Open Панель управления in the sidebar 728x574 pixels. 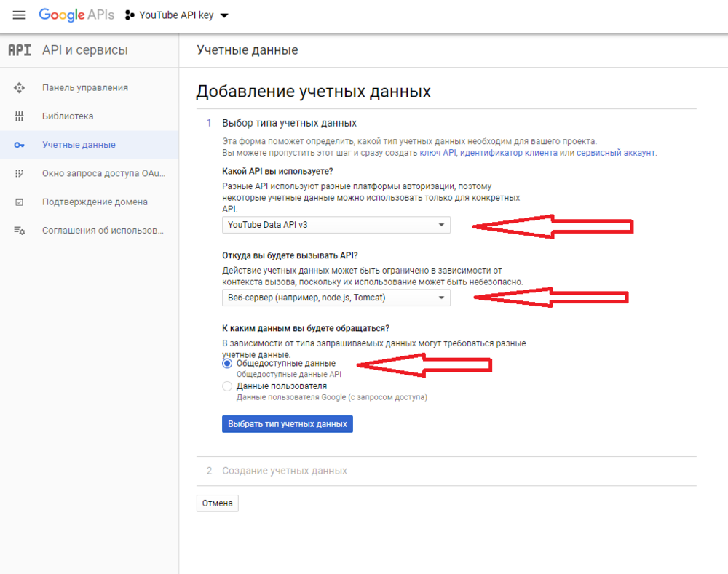pos(84,88)
